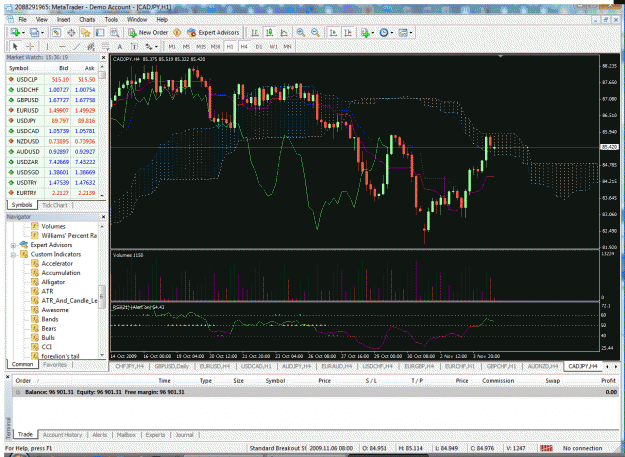The height and width of the screenshot is (457, 625).
Task: Select the text label tool
Action: [134, 47]
